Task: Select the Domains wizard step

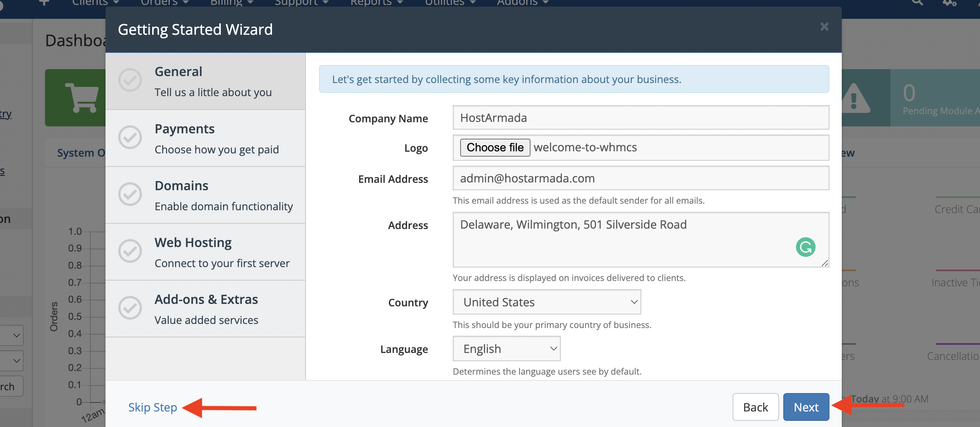Action: point(205,195)
